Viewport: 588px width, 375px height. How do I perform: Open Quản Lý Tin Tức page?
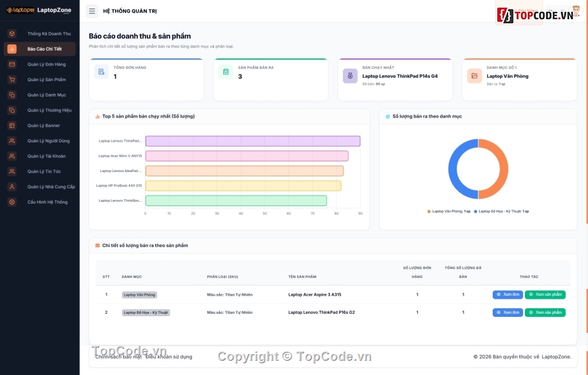40,171
